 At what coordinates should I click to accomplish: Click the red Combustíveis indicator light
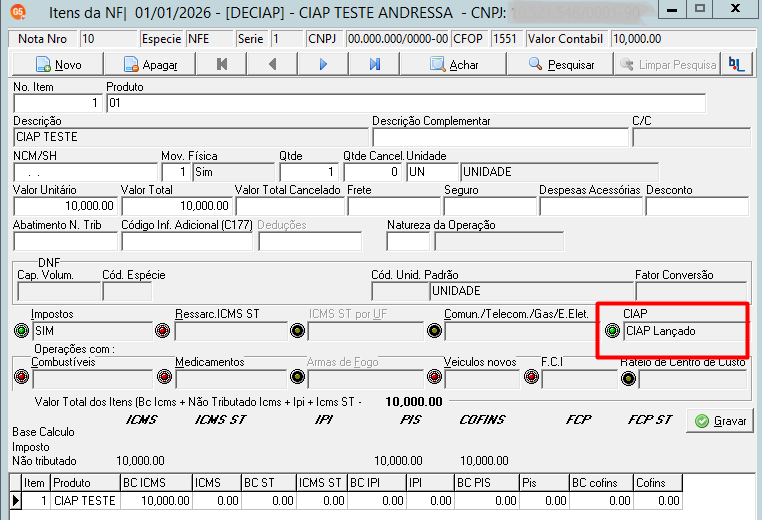pyautogui.click(x=21, y=377)
